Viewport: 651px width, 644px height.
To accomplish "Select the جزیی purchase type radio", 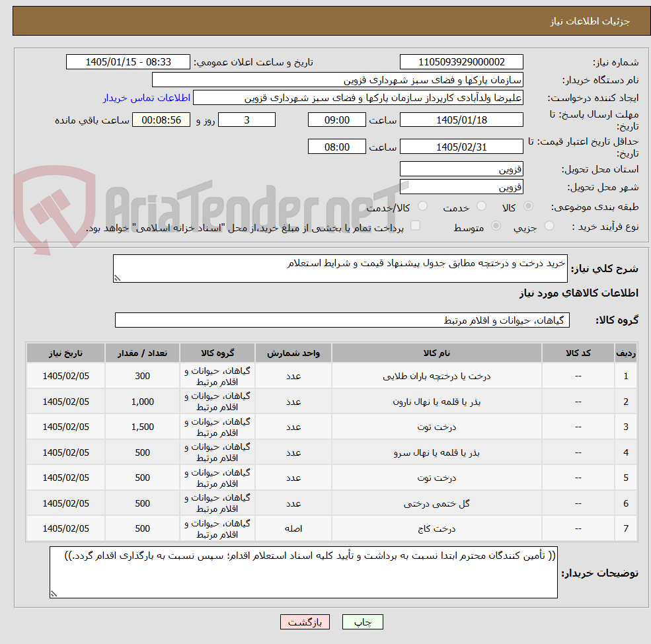I will tap(549, 226).
